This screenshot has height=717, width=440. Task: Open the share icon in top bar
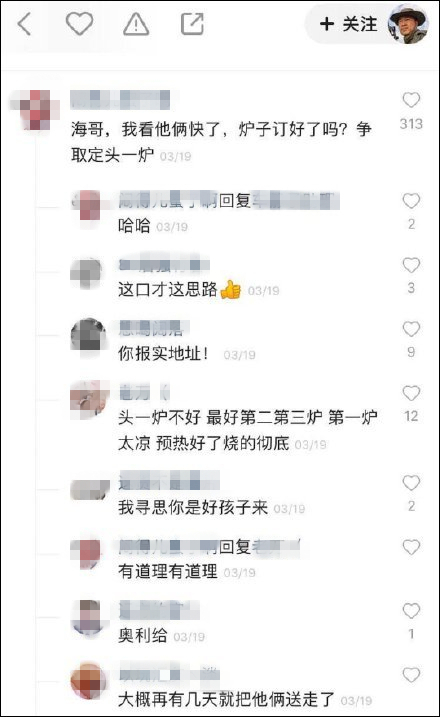192,24
